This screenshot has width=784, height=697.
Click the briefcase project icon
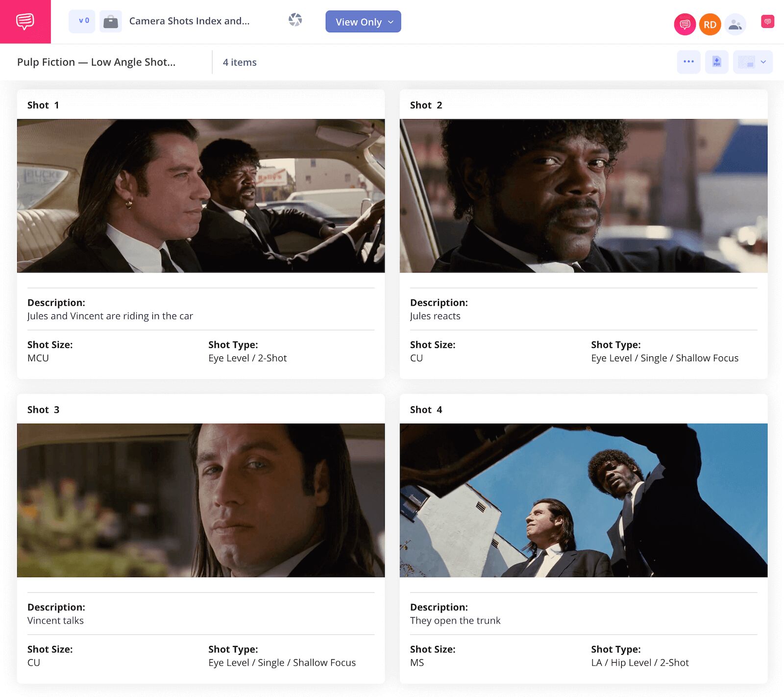pyautogui.click(x=111, y=22)
